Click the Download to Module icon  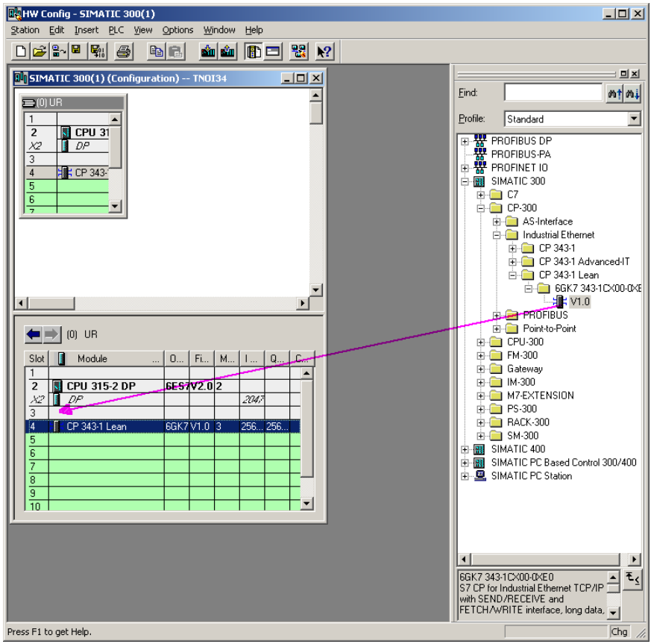tap(208, 51)
